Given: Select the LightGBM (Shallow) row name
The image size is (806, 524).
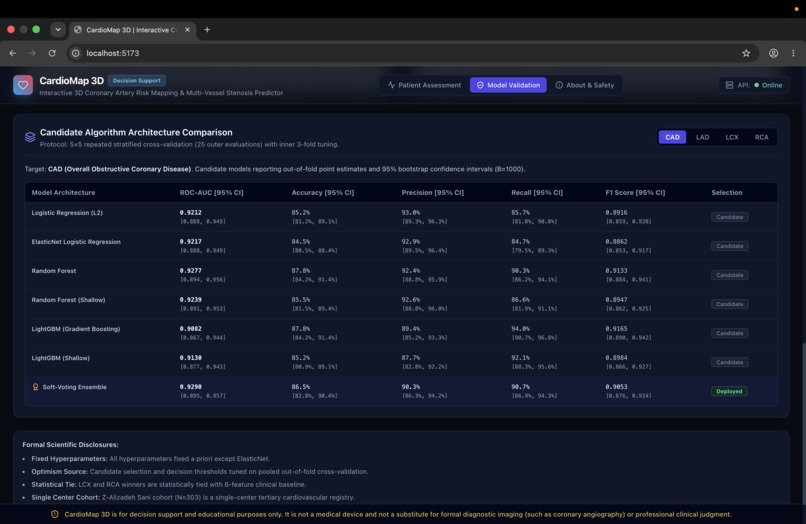Looking at the screenshot, I should (x=60, y=358).
